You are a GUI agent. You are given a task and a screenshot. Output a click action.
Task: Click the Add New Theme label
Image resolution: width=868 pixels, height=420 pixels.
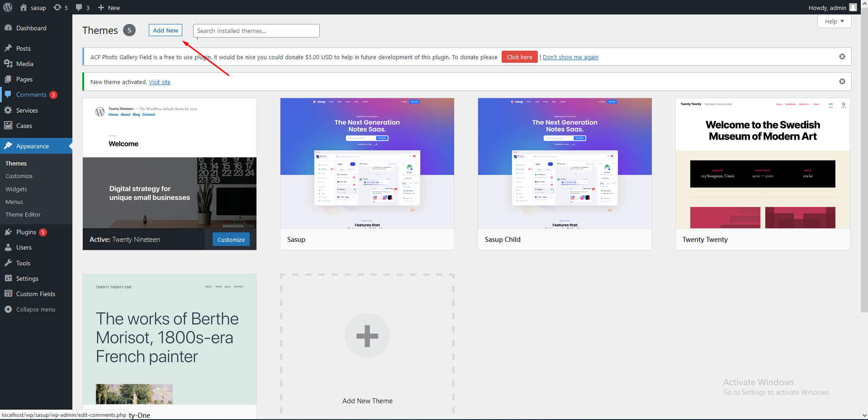(367, 401)
